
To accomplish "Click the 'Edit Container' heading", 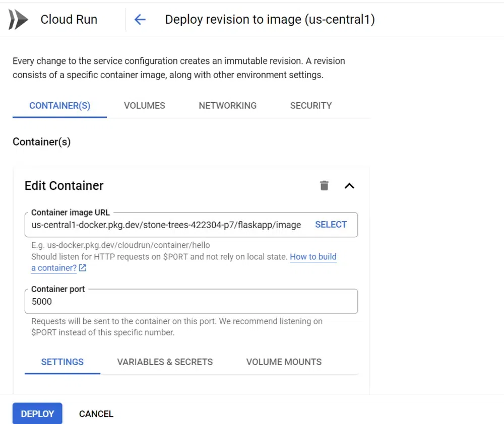I will (x=64, y=185).
